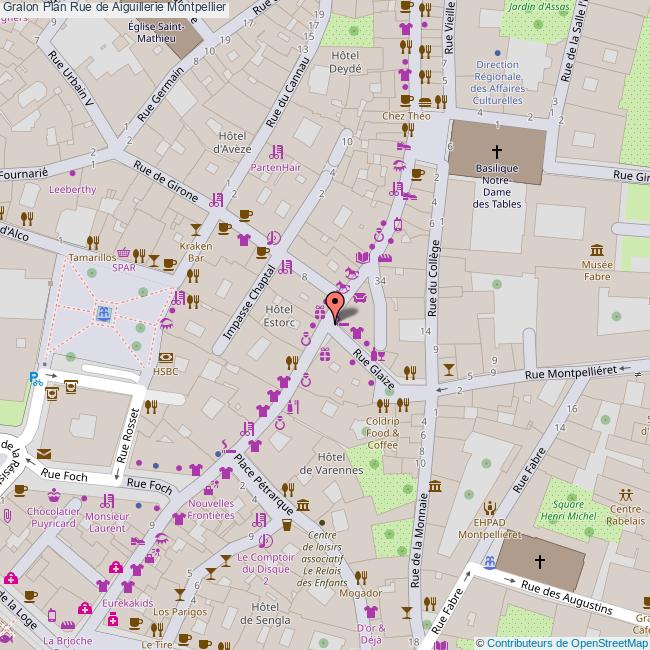
Task: Click the hairdresser icon above PartenHair label
Action: (x=276, y=152)
